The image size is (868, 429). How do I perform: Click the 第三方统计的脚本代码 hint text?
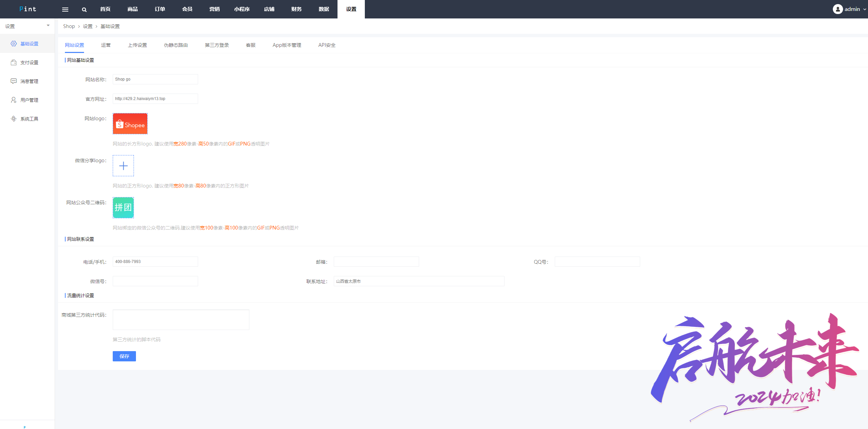137,340
